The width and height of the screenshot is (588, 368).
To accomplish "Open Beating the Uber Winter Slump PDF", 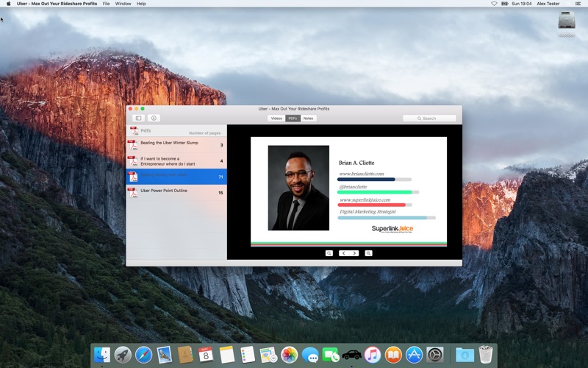I will [x=176, y=144].
